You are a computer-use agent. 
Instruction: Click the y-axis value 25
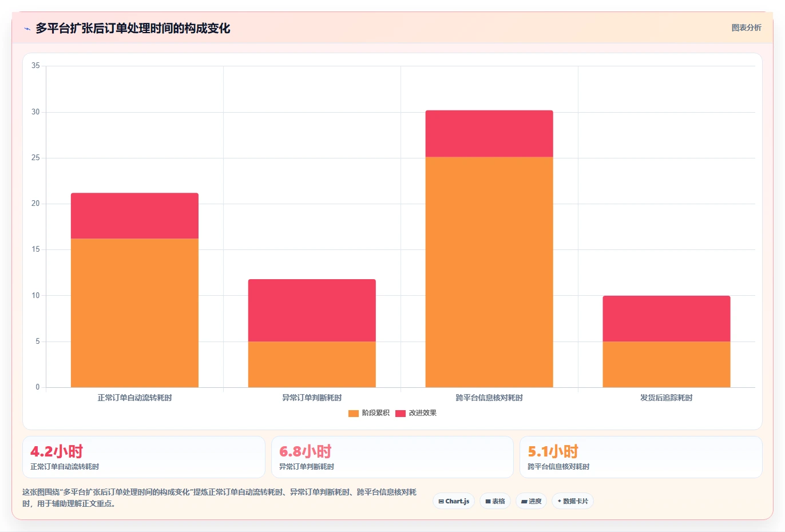[35, 157]
